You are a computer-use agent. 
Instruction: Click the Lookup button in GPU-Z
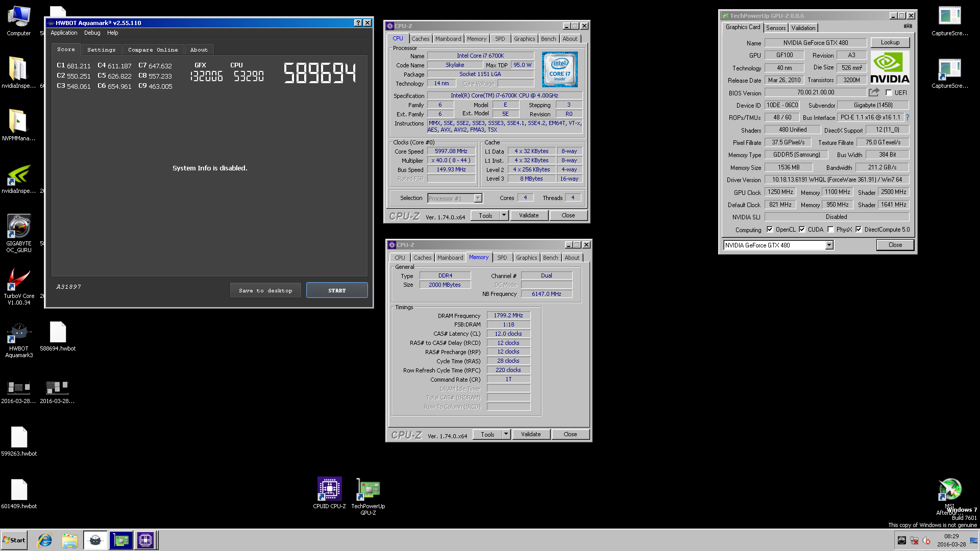click(x=890, y=42)
